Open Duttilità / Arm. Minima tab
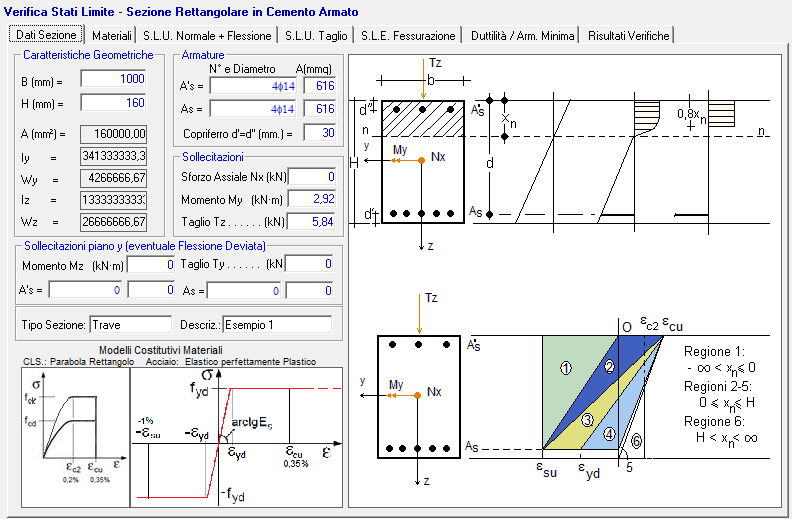The image size is (792, 519). pyautogui.click(x=522, y=35)
